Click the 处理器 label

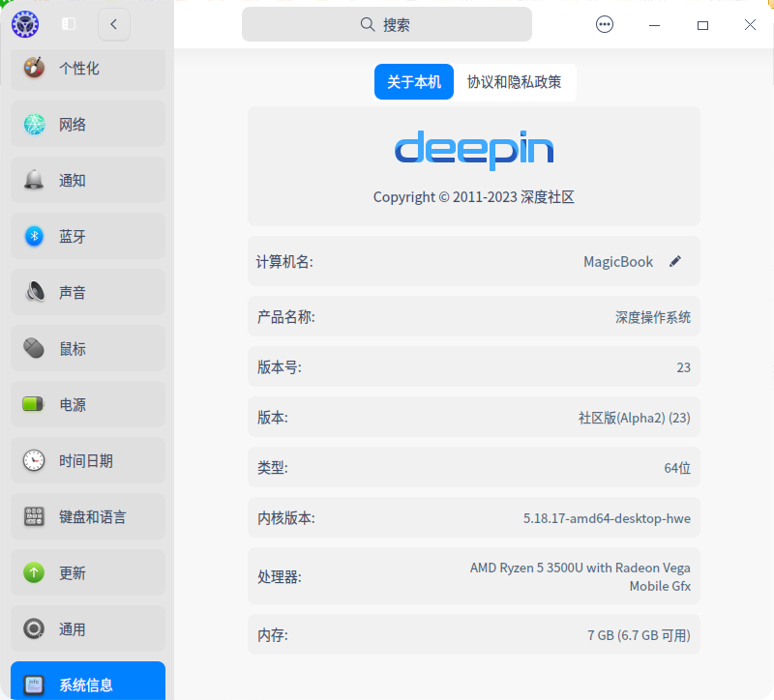[279, 576]
